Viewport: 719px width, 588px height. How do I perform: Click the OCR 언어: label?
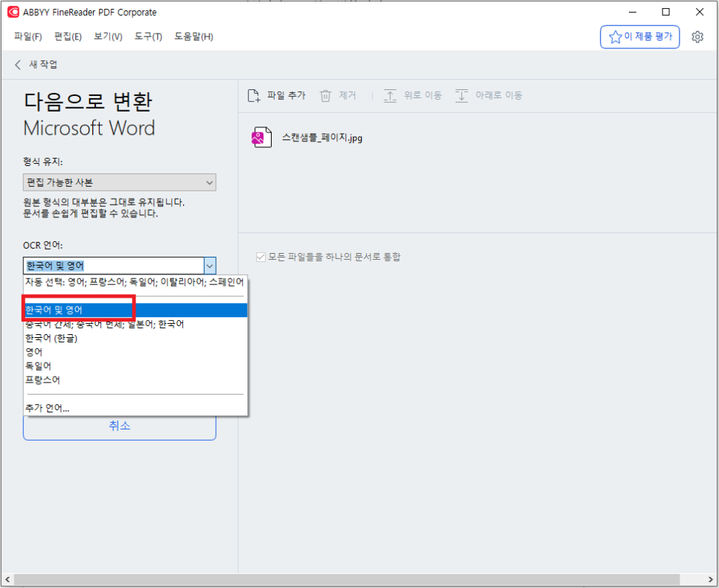coord(42,246)
